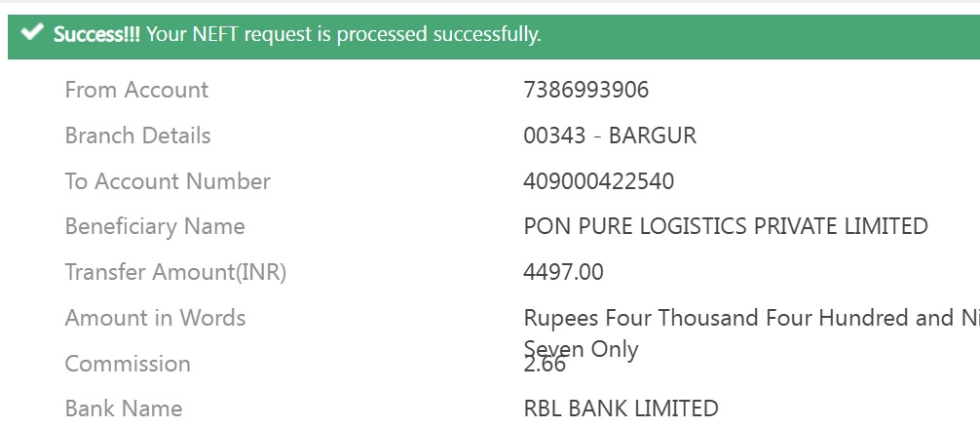
Task: Click the Transfer Amount(INR) label
Action: pyautogui.click(x=175, y=272)
